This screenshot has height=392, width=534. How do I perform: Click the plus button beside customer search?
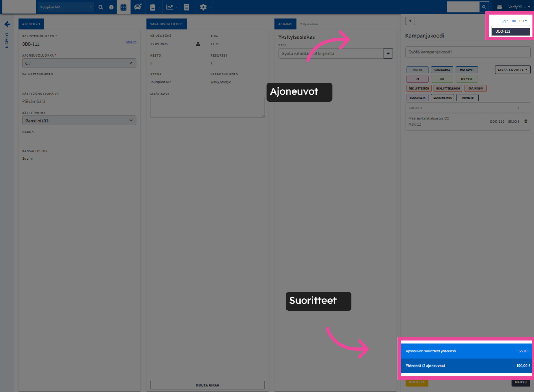[388, 53]
